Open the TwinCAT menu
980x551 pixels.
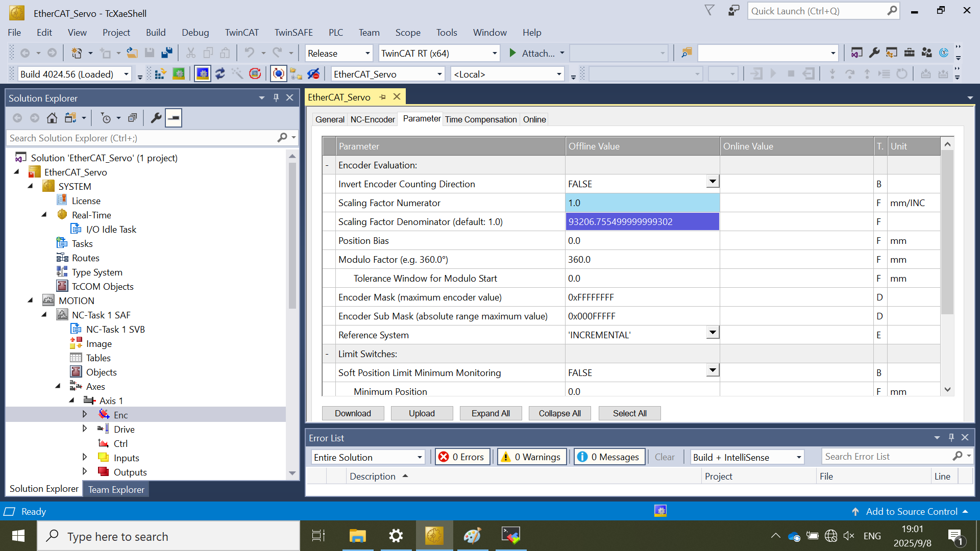click(x=241, y=33)
